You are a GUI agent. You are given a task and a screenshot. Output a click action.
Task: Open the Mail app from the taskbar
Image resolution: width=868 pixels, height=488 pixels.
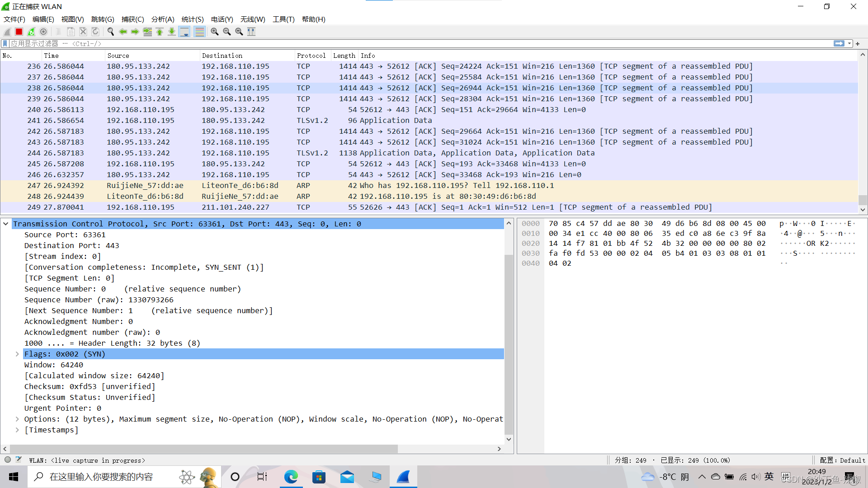pyautogui.click(x=347, y=477)
